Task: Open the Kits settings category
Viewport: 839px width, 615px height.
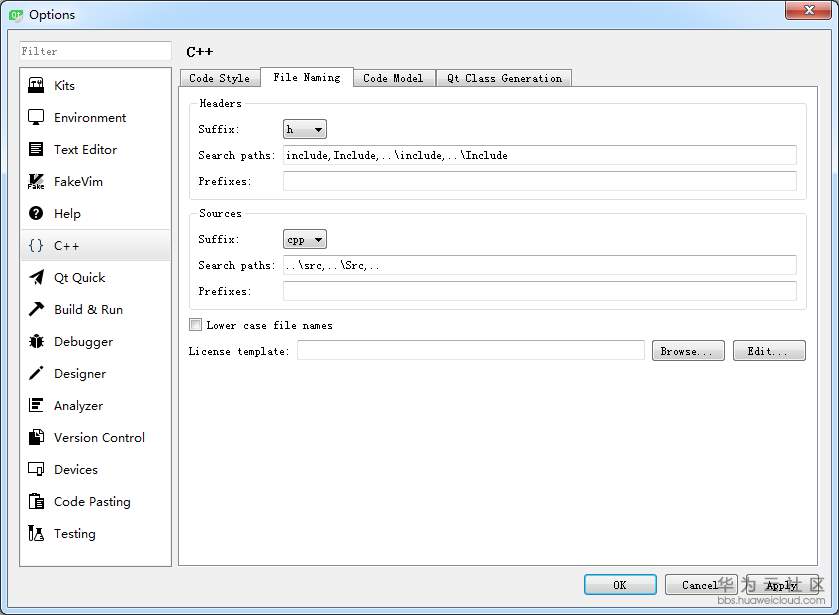Action: [95, 86]
